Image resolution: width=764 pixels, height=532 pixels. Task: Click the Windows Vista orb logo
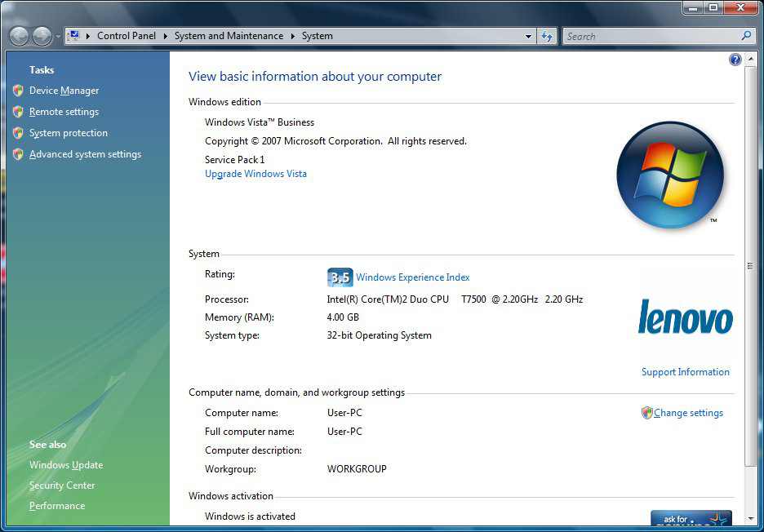(x=670, y=175)
